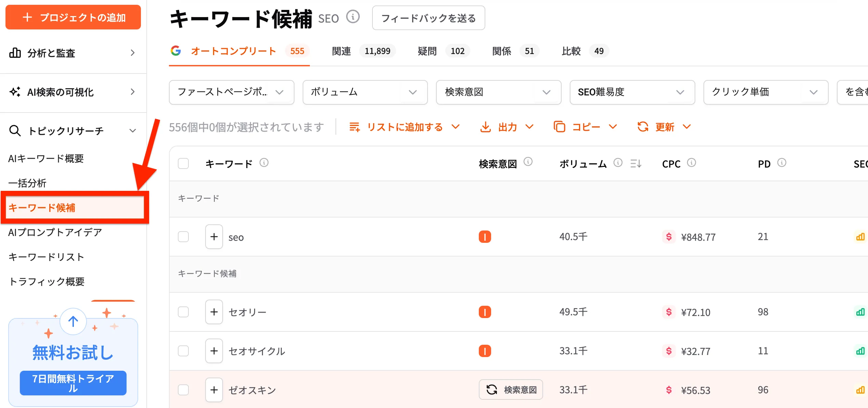Open AIプロンプトアイデア in the sidebar
Screen dimensions: 868x408
[x=55, y=232]
